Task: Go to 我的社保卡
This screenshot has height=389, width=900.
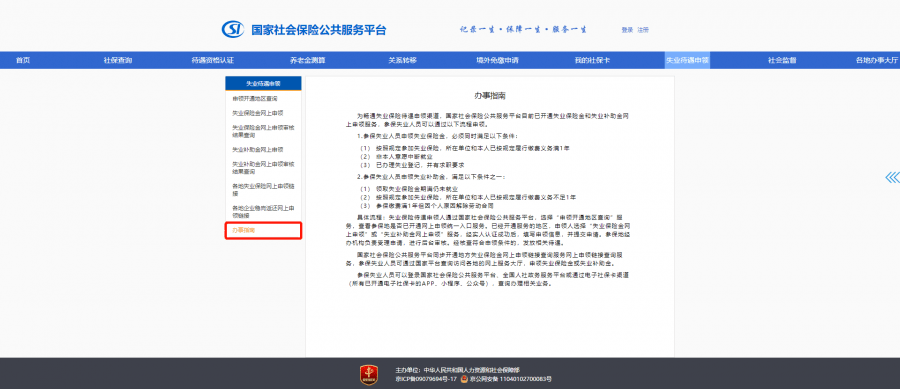Action: point(592,60)
